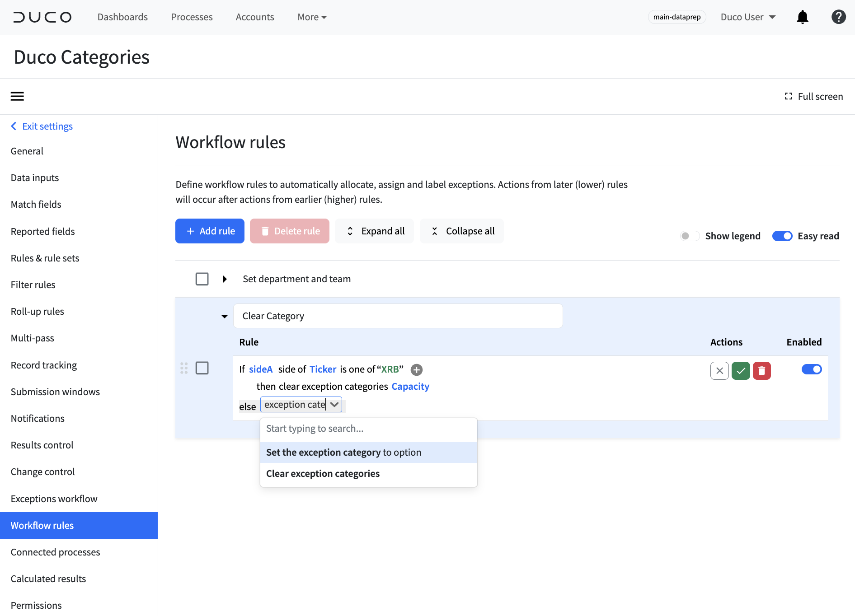The image size is (855, 616).
Task: Click Exit settings link
Action: click(47, 126)
